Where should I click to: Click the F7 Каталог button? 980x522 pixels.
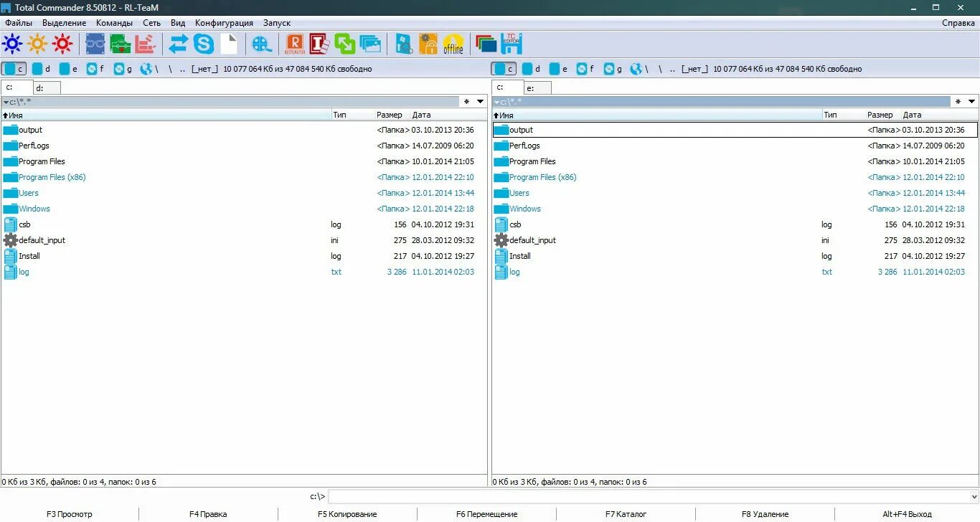point(626,514)
